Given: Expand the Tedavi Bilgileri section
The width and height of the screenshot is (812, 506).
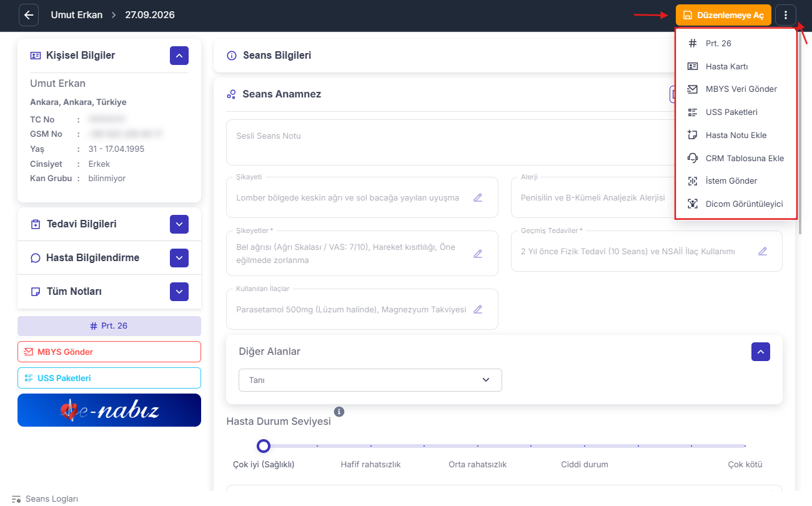Looking at the screenshot, I should 179,224.
